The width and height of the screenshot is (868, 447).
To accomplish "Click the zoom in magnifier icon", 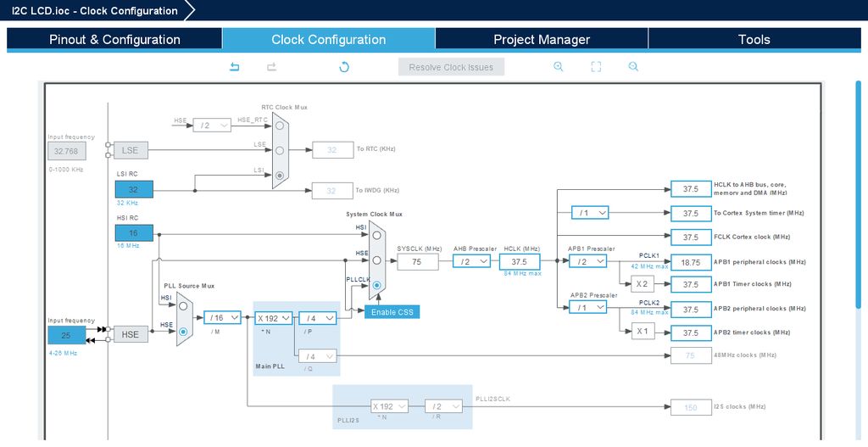I will (559, 66).
